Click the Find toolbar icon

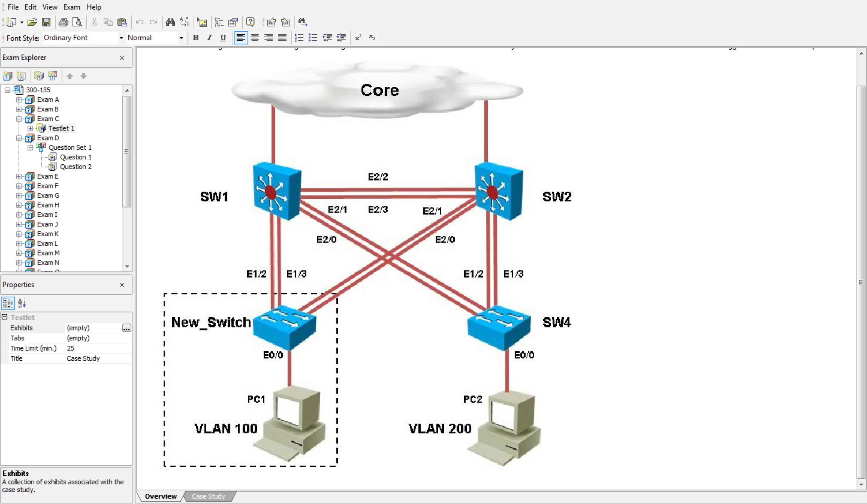click(x=171, y=22)
